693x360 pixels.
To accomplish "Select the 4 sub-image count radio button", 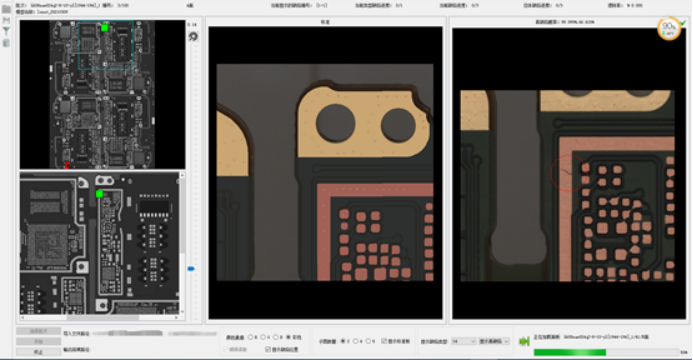I will [x=355, y=341].
